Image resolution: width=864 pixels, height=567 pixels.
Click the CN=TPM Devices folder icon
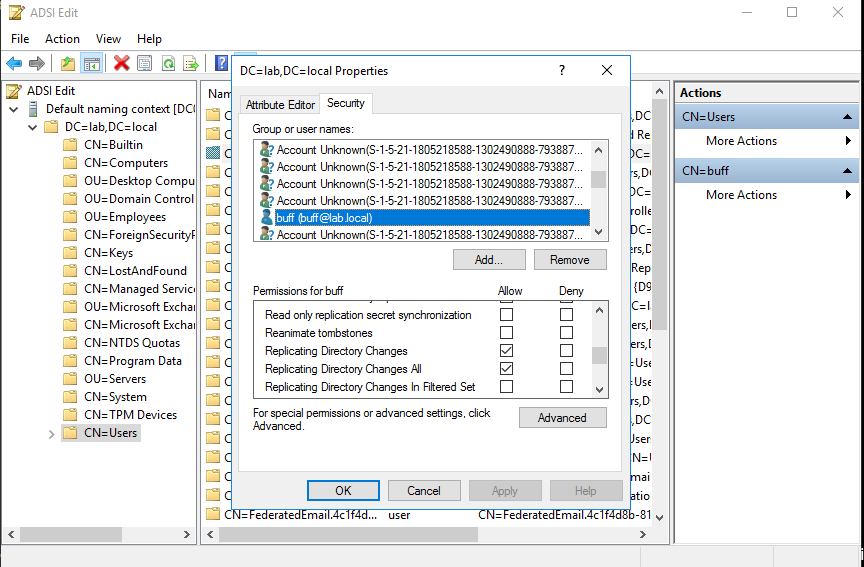point(70,415)
